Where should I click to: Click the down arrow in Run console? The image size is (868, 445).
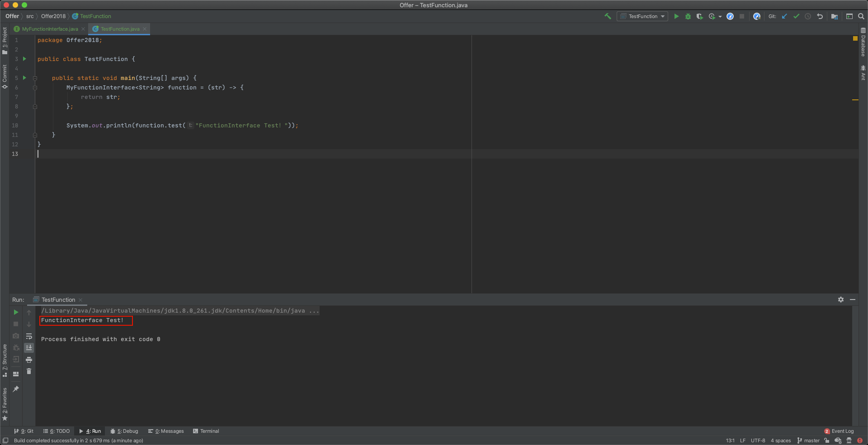(x=29, y=324)
